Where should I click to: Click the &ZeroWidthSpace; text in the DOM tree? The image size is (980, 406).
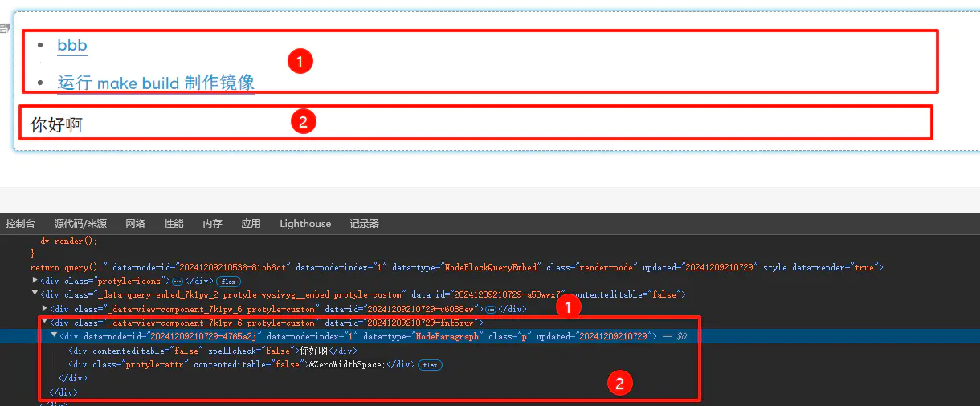pyautogui.click(x=349, y=365)
